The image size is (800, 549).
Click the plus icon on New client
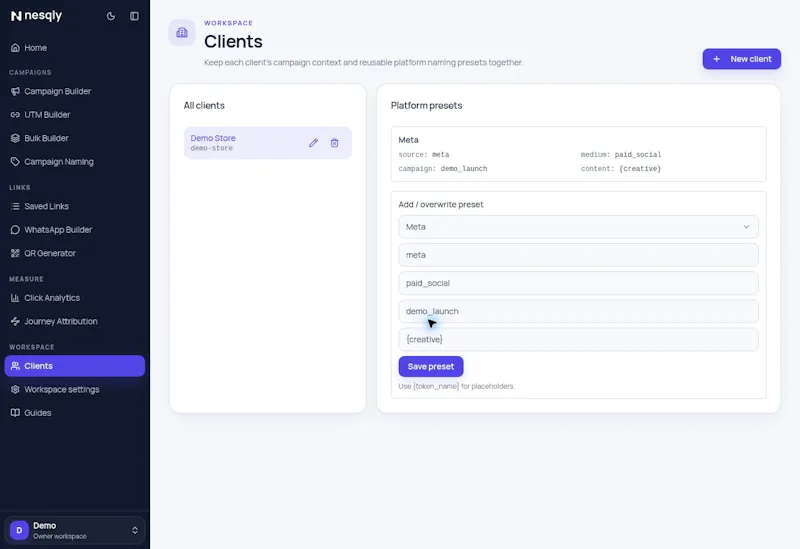(x=716, y=59)
